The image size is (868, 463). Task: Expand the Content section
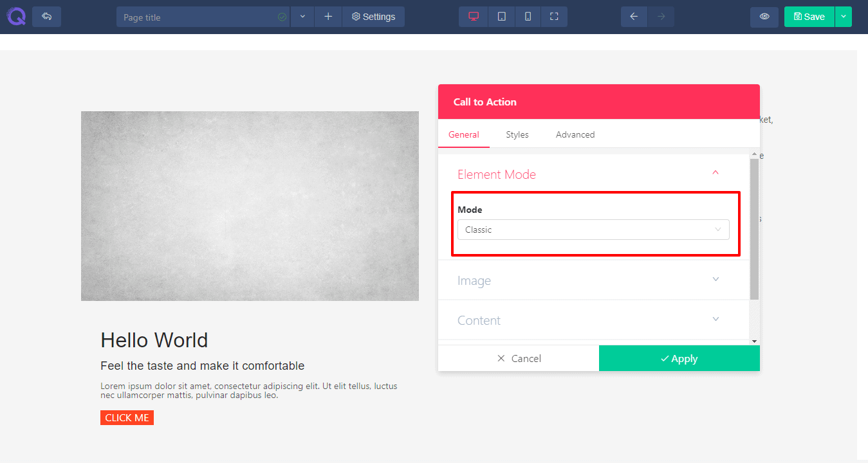click(716, 320)
